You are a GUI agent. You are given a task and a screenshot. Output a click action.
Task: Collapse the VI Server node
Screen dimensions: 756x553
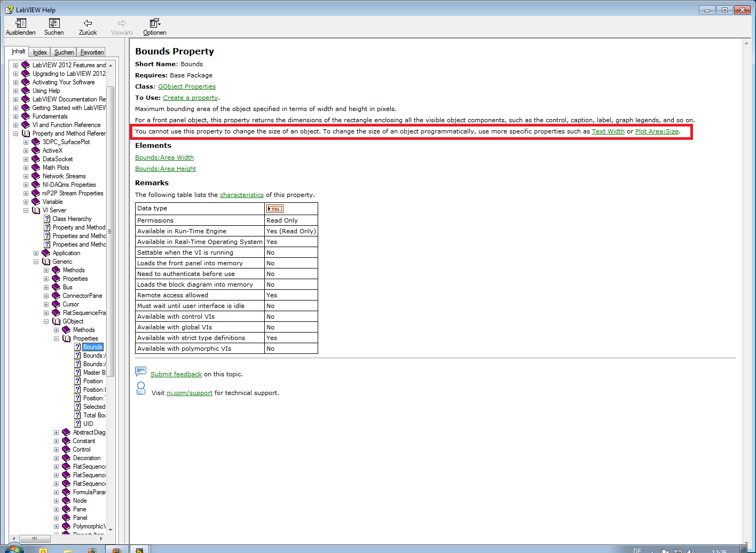click(x=26, y=210)
